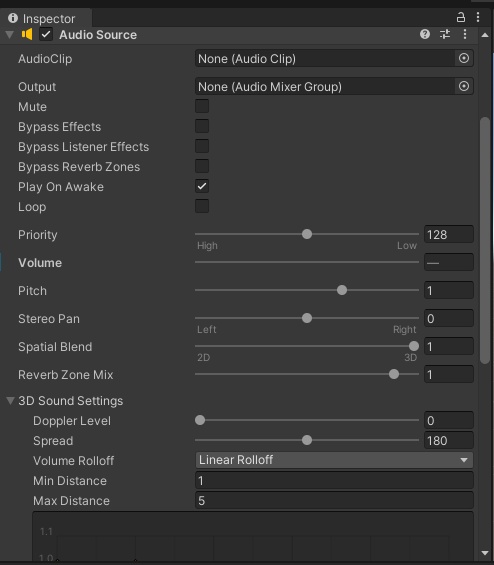Viewport: 494px width, 565px height.
Task: Enable the Mute checkbox
Action: click(202, 106)
